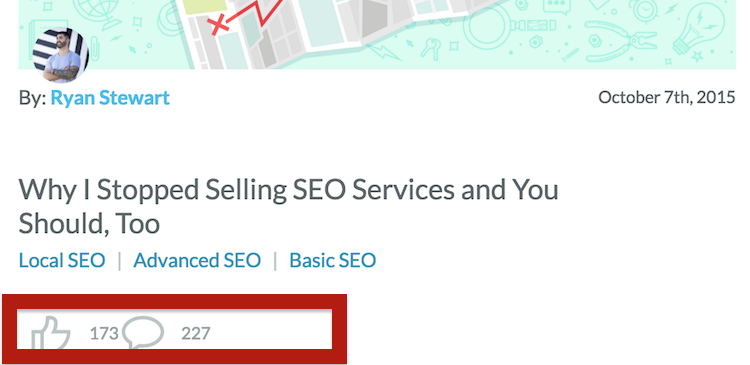Open Ryan Stewart's author avatar photo
This screenshot has height=365, width=750.
(x=61, y=55)
